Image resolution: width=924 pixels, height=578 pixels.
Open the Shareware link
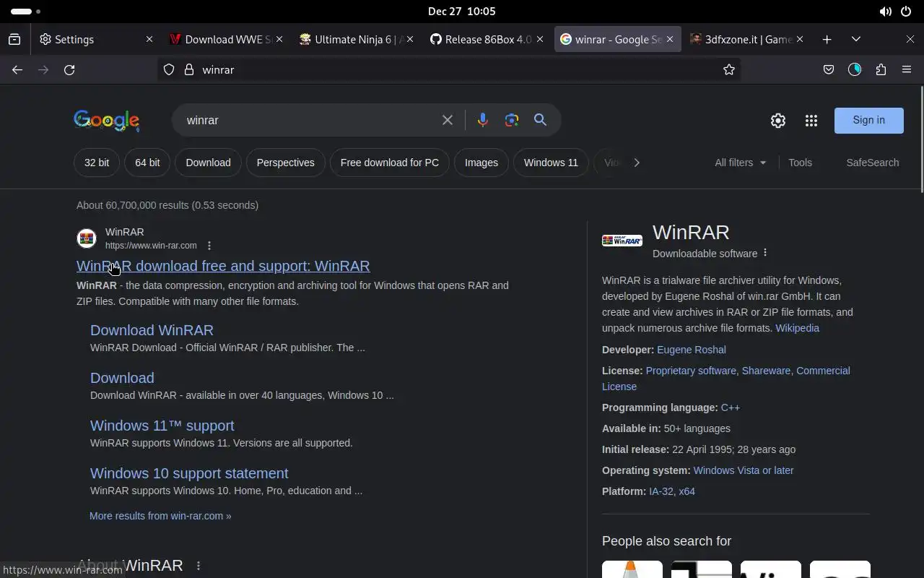pyautogui.click(x=766, y=371)
